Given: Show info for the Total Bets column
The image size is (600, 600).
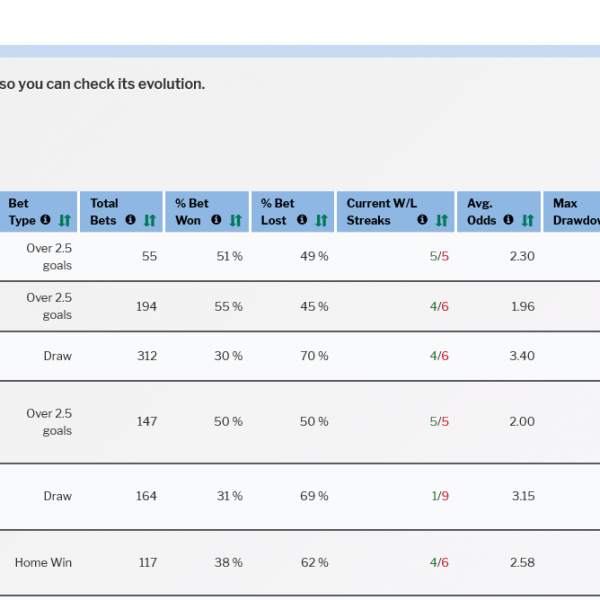Looking at the screenshot, I should 132,220.
